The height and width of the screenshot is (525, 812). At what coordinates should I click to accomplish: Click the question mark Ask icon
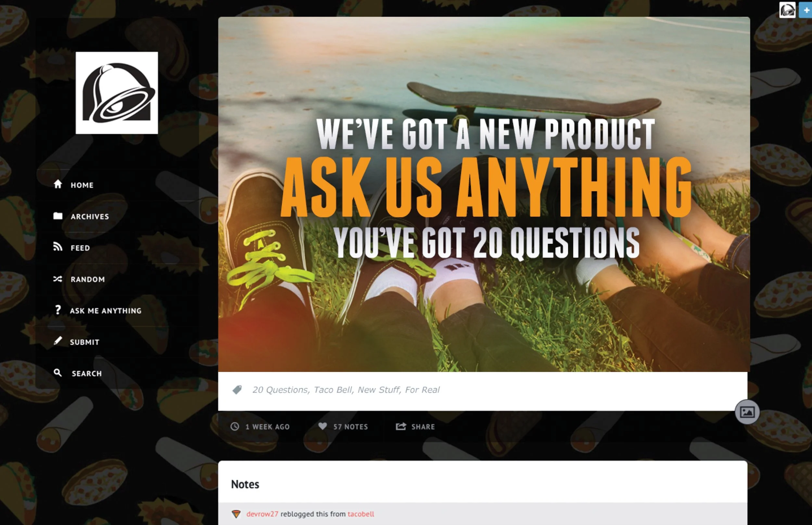pyautogui.click(x=58, y=310)
